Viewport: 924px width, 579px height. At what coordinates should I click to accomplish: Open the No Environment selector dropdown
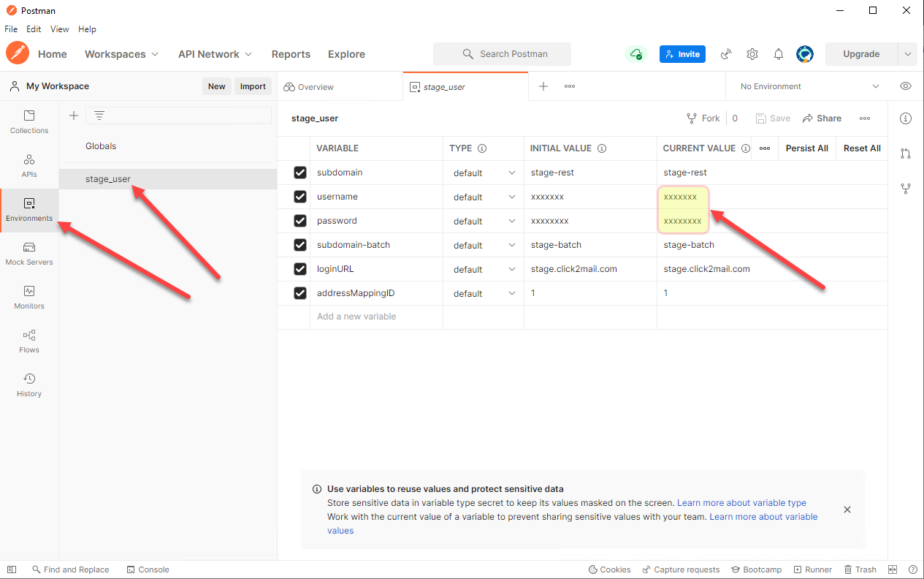(809, 86)
